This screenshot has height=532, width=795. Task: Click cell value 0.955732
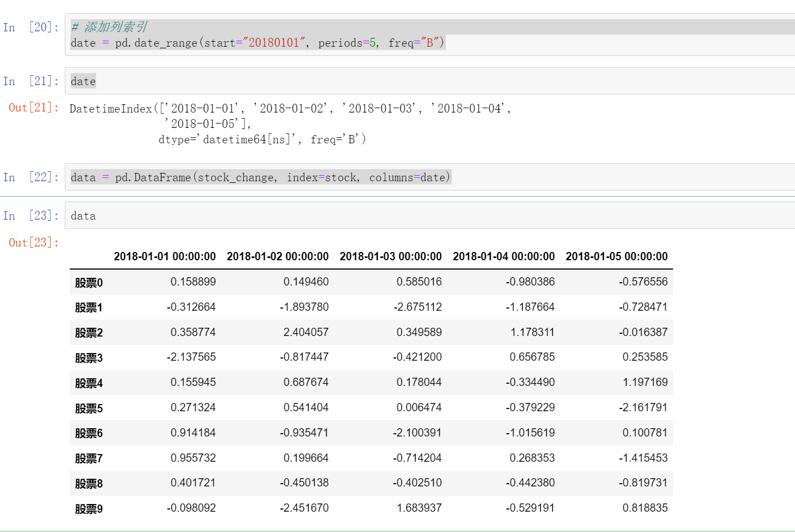point(193,458)
